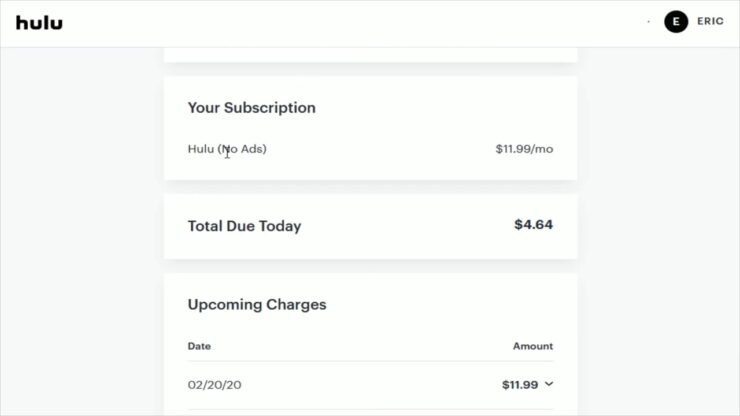Click the 02/20/20 charge date
740x416 pixels.
pyautogui.click(x=214, y=385)
